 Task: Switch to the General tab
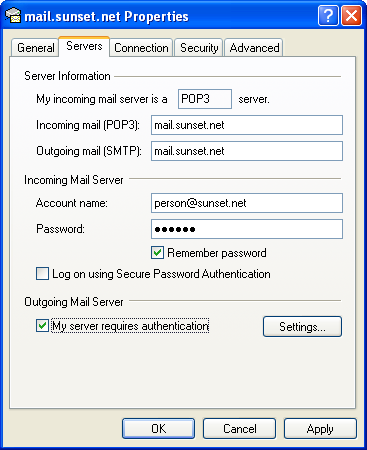point(35,48)
